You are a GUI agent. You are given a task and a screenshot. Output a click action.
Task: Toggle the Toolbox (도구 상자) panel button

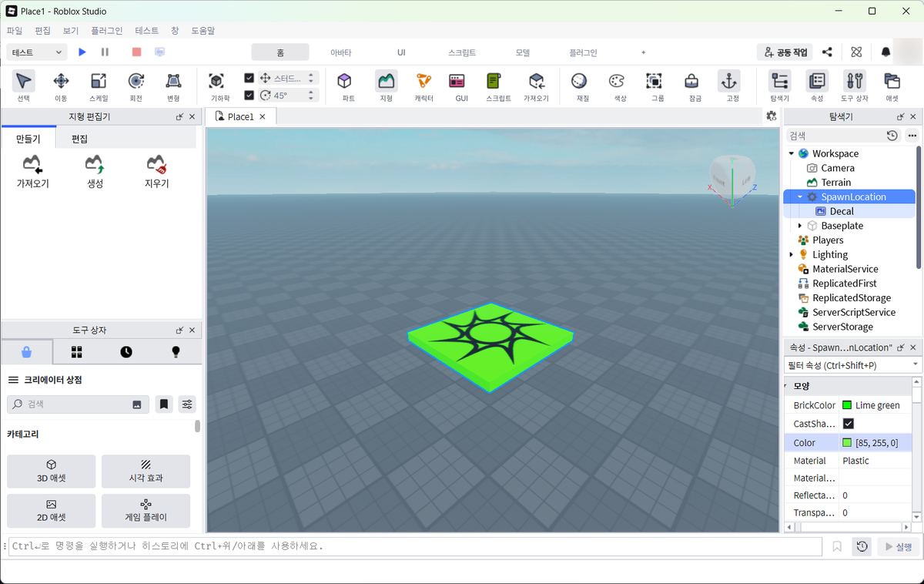coord(854,86)
